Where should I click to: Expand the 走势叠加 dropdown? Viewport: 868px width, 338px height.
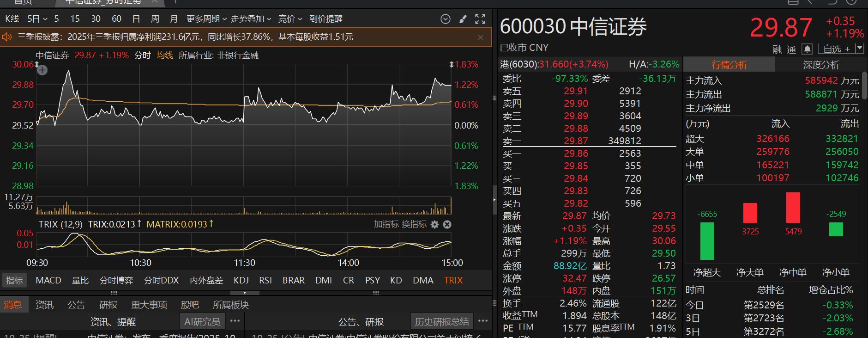(251, 19)
